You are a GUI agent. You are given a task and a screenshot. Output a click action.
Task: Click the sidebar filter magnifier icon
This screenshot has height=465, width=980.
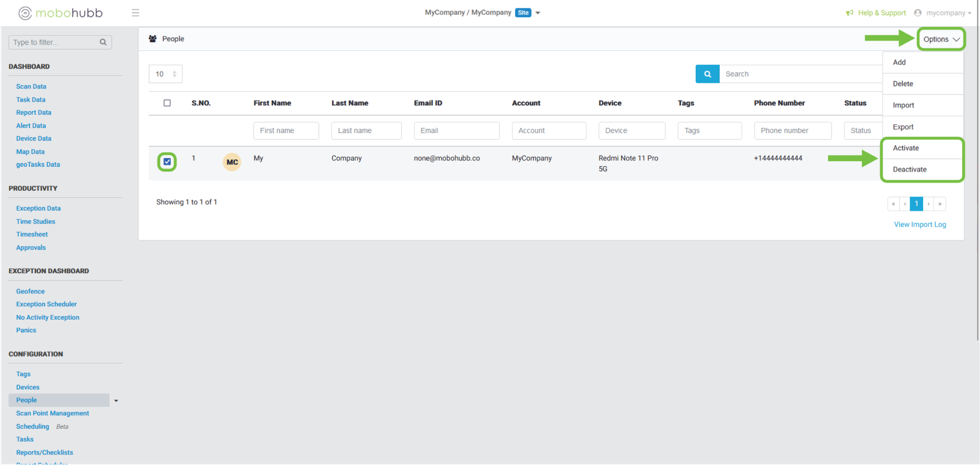[103, 42]
